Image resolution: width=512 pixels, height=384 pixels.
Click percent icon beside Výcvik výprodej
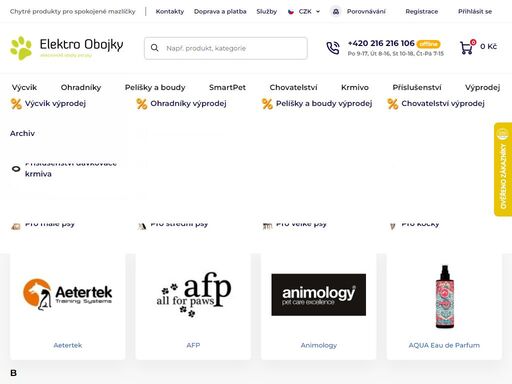click(x=16, y=104)
